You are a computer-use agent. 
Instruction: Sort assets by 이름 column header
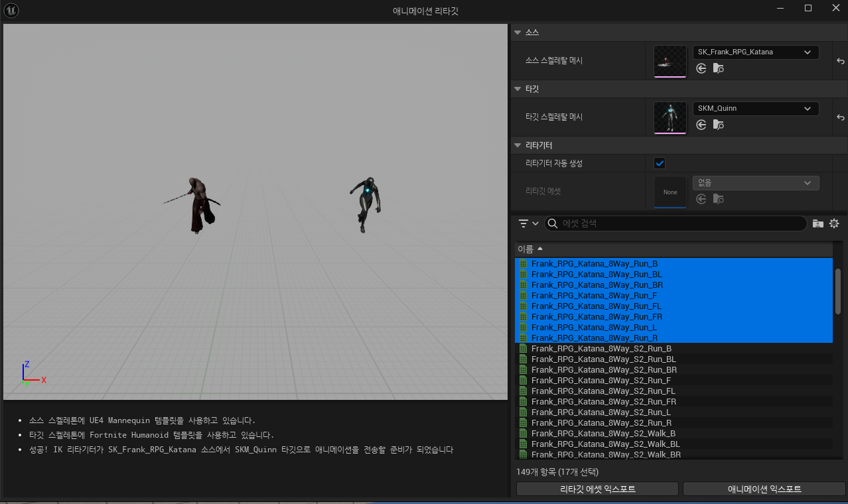coord(673,249)
